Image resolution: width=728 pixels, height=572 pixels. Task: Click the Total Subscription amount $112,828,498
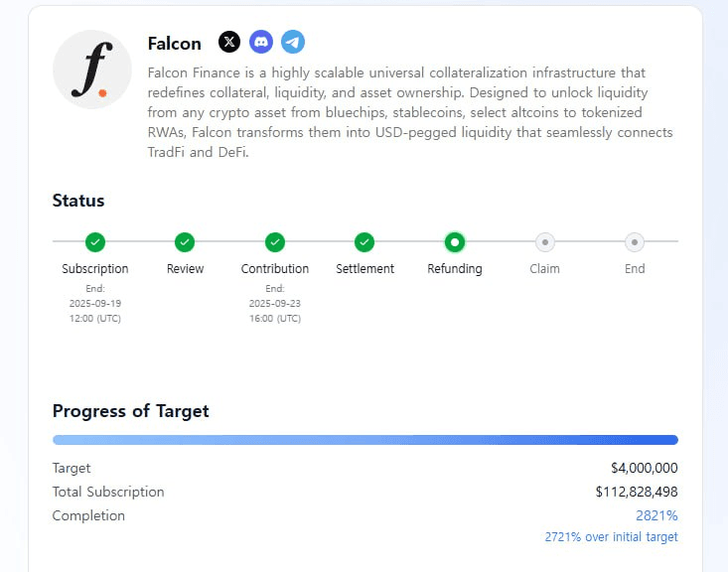click(637, 492)
